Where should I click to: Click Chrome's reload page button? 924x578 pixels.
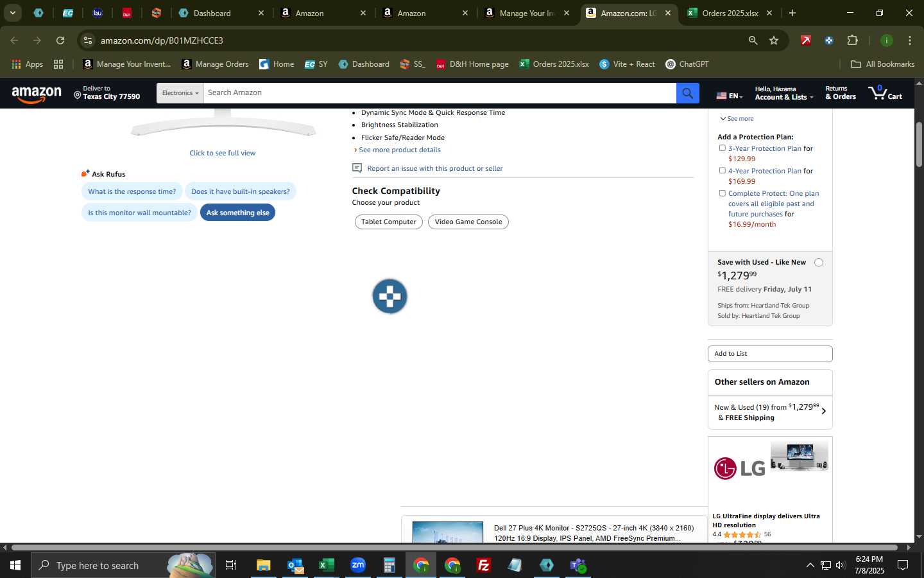[60, 40]
